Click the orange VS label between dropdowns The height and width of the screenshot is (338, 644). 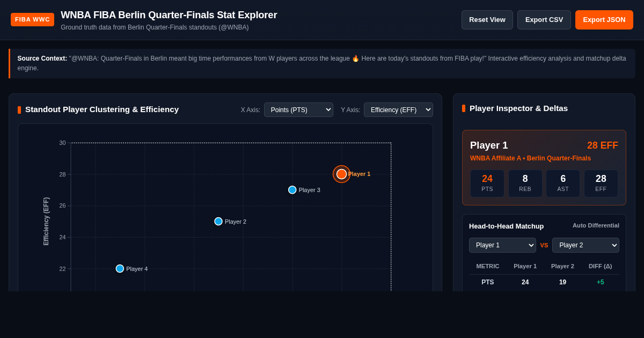[544, 246]
